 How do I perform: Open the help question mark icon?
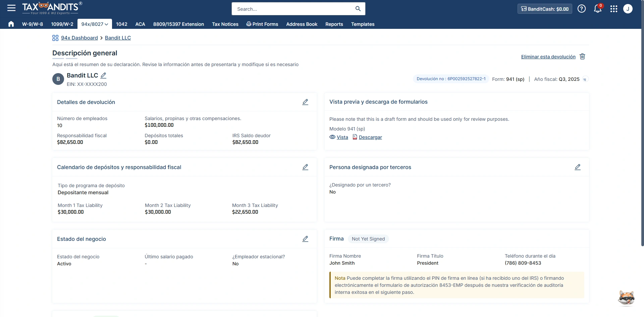point(582,9)
